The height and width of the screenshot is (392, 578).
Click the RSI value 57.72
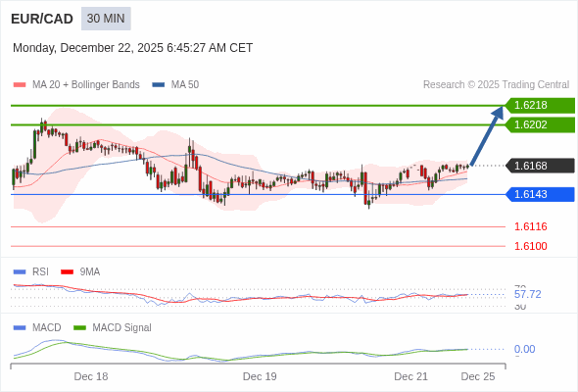[527, 294]
